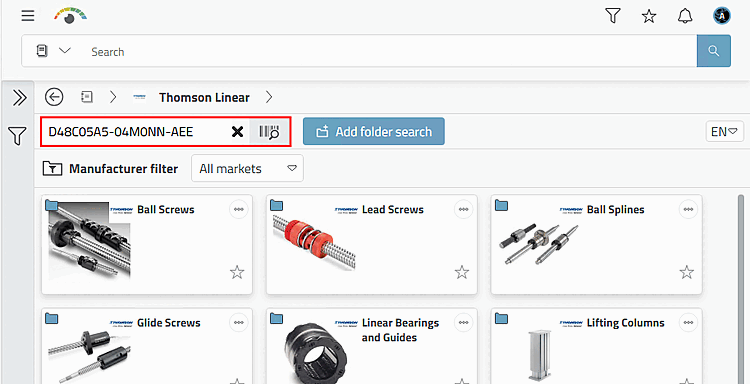Image resolution: width=750 pixels, height=384 pixels.
Task: Open favorites star in top bar
Action: coord(649,16)
